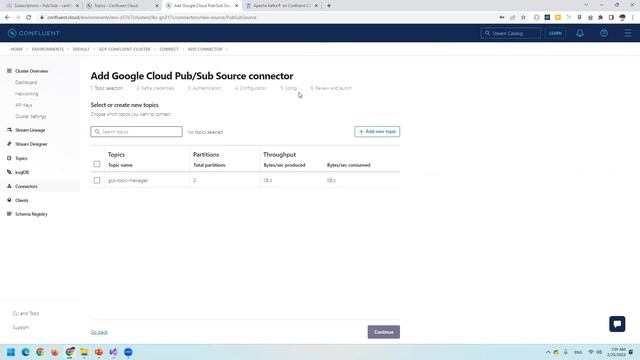The image size is (640, 360).
Task: Launch Microsoft Edge from taskbar
Action: coord(25,352)
